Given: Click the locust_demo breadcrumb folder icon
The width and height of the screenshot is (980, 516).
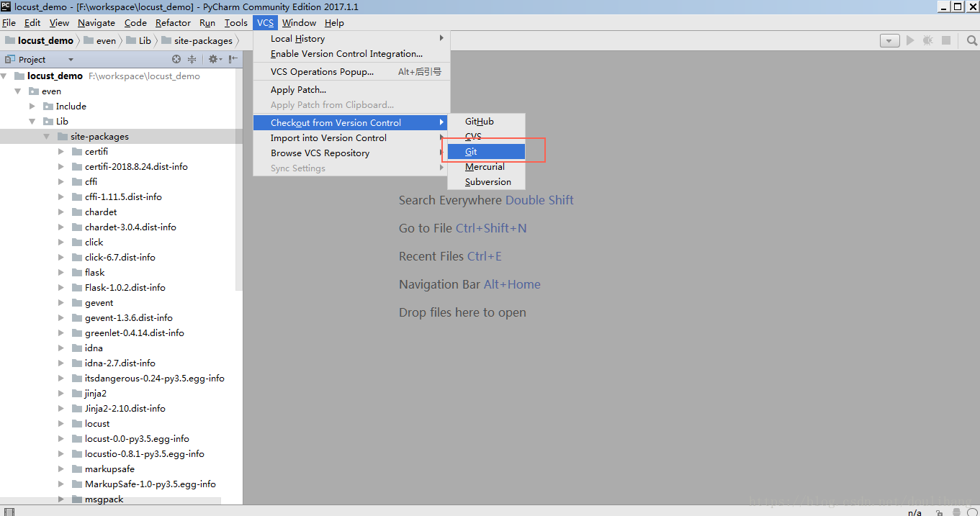Looking at the screenshot, I should coord(10,40).
